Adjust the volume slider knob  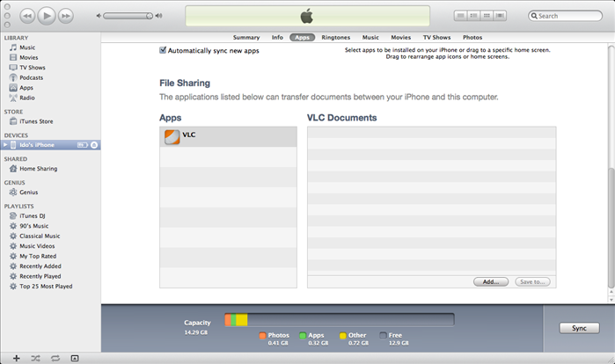150,16
